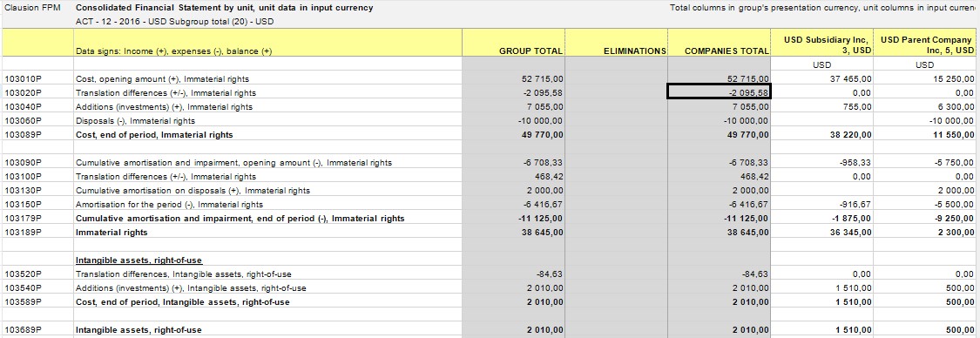980x338 pixels.
Task: Click group total value 49 770,00
Action: click(x=542, y=134)
